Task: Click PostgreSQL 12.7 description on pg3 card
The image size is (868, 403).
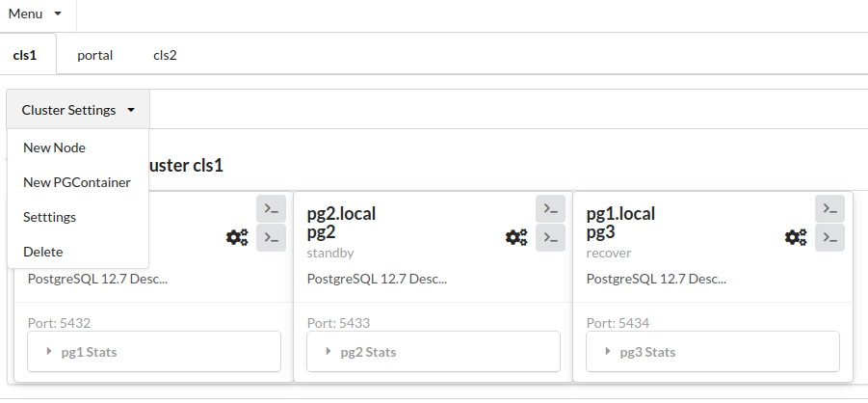Action: point(656,279)
